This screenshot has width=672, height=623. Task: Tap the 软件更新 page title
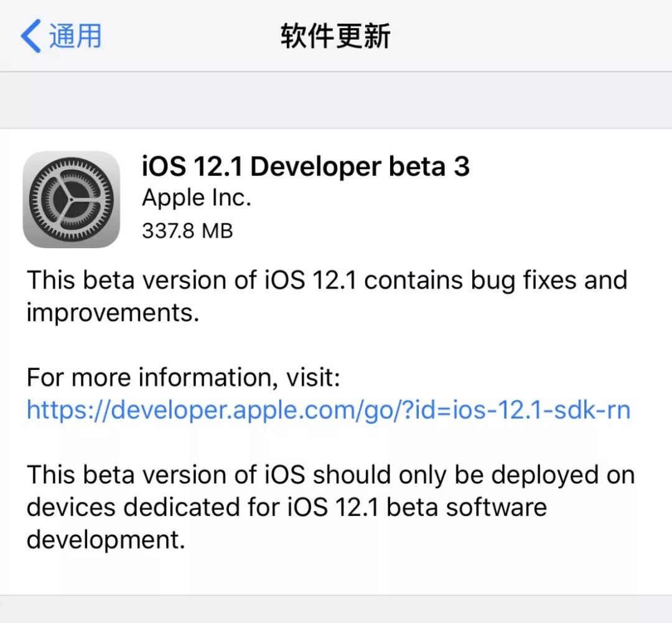point(335,36)
